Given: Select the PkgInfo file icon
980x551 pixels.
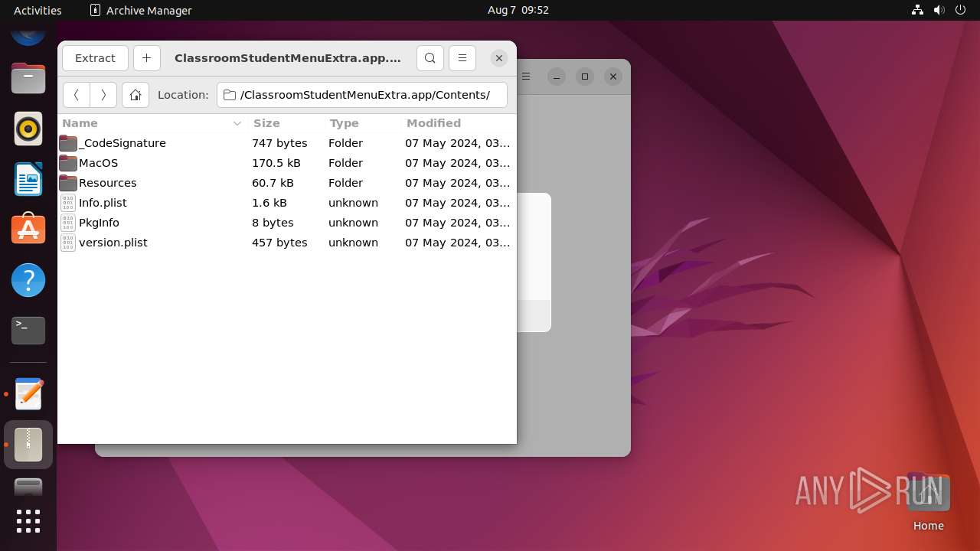Looking at the screenshot, I should click(68, 223).
